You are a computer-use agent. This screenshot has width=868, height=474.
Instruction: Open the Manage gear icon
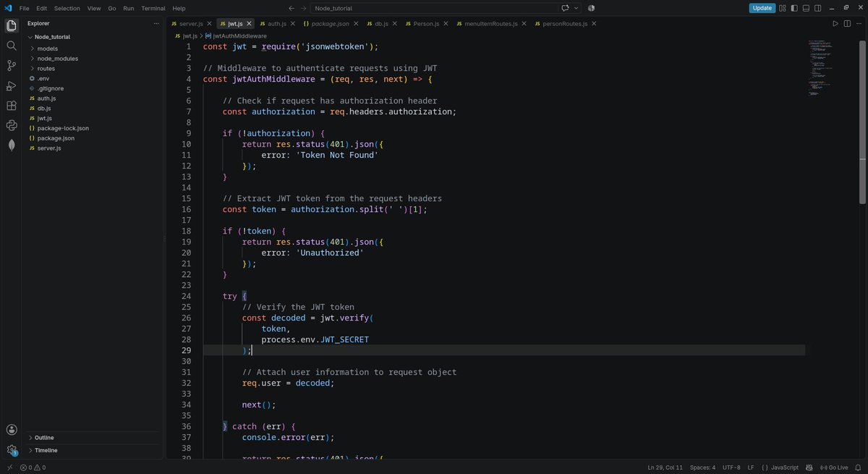12,450
